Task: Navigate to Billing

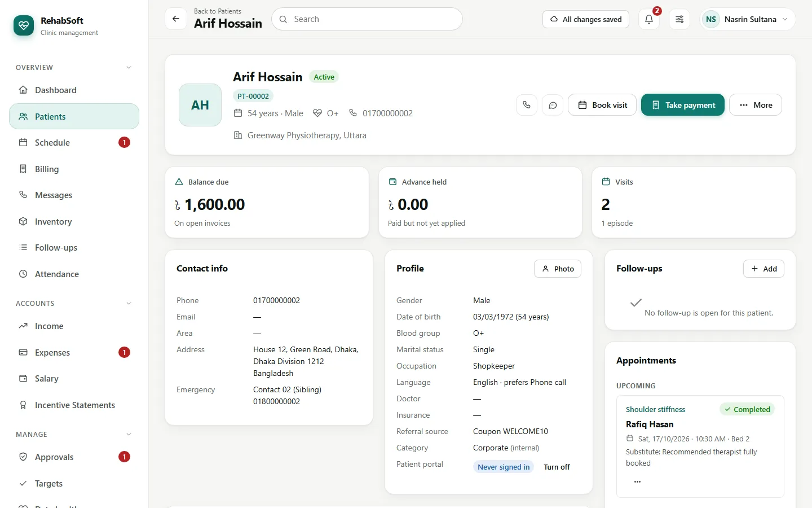Action: point(74,169)
